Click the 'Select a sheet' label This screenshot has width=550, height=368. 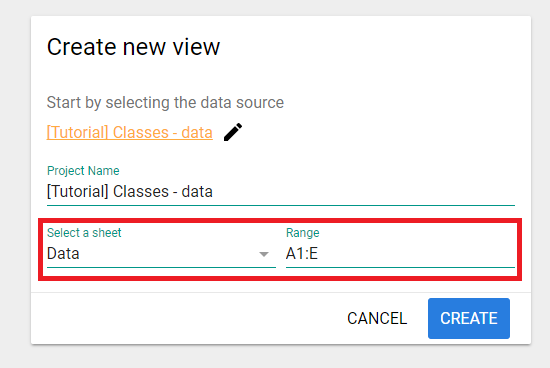click(84, 233)
